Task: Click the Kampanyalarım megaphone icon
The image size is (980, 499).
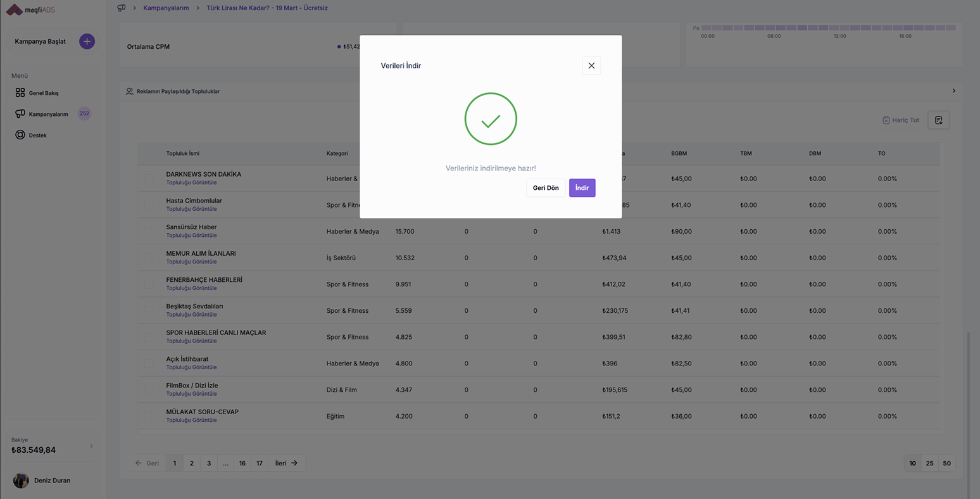Action: [20, 114]
